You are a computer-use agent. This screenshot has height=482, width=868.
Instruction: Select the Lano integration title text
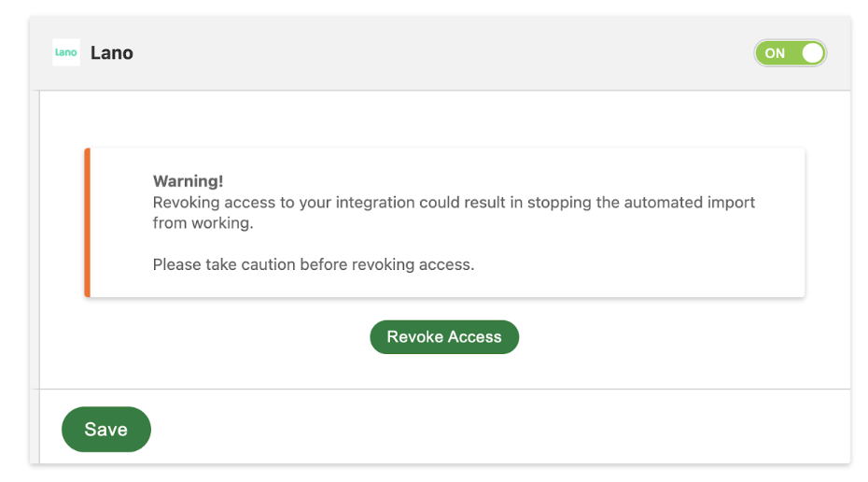tap(112, 52)
